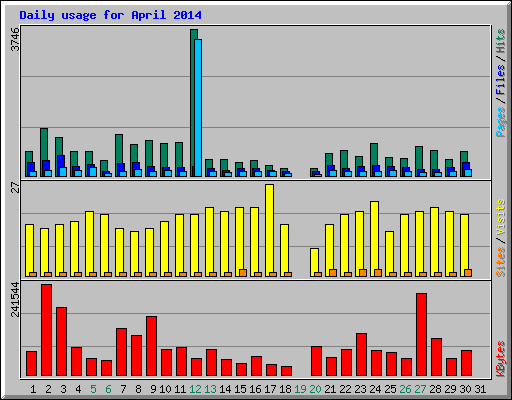This screenshot has height=400, width=512.
Task: Click the day 15 axis label
Action: point(240,389)
